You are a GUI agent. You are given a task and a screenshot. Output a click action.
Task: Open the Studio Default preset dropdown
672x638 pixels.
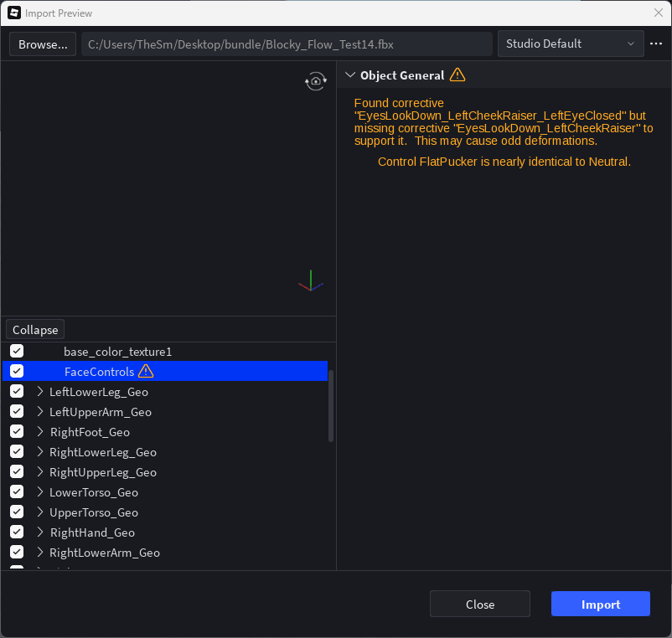pos(571,44)
